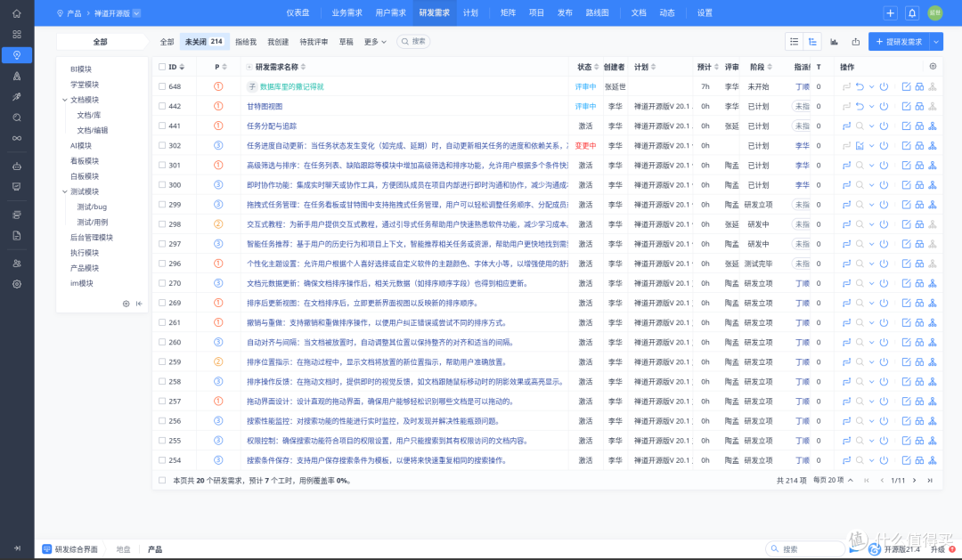Open the settings gear icon in left sidebar
This screenshot has width=962, height=560.
tap(17, 284)
